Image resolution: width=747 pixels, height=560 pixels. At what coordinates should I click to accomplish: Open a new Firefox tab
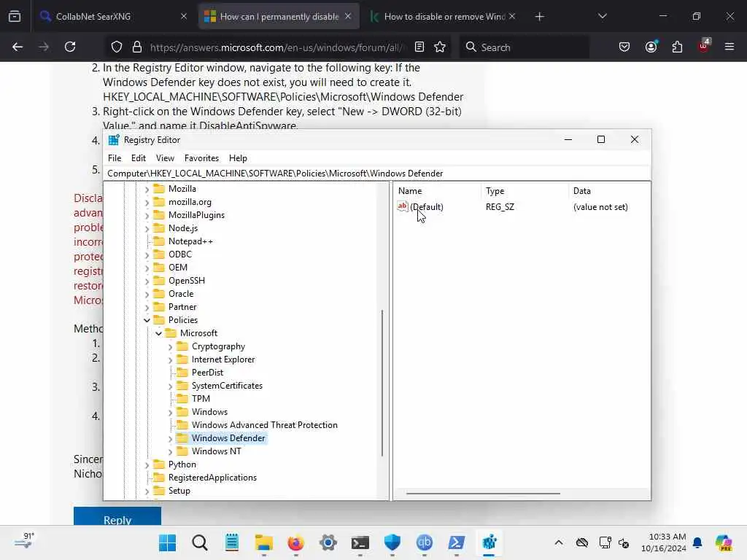539,17
